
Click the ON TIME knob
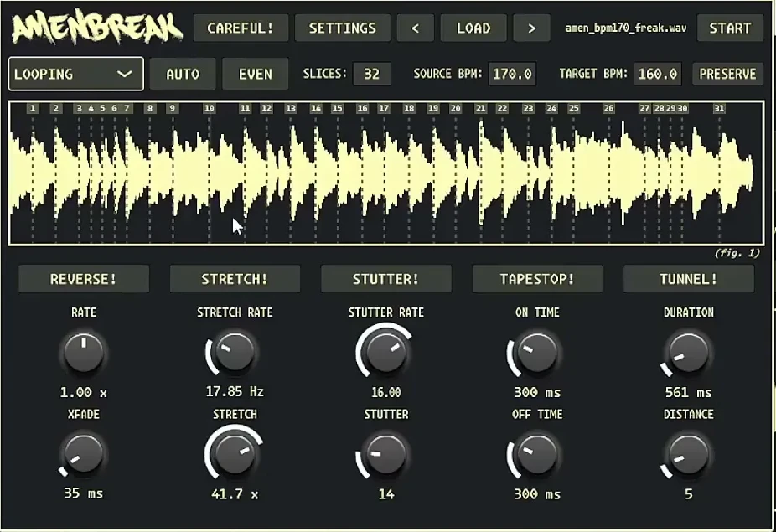[x=537, y=353]
